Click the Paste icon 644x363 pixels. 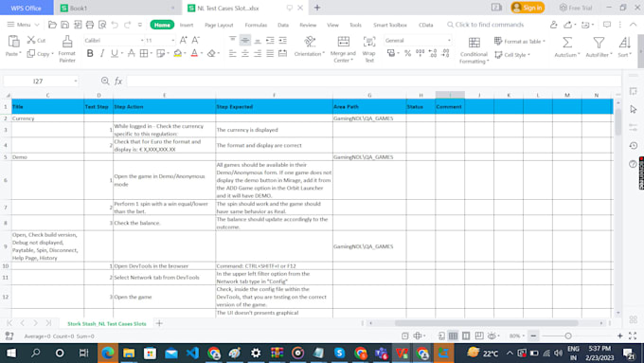click(x=13, y=42)
